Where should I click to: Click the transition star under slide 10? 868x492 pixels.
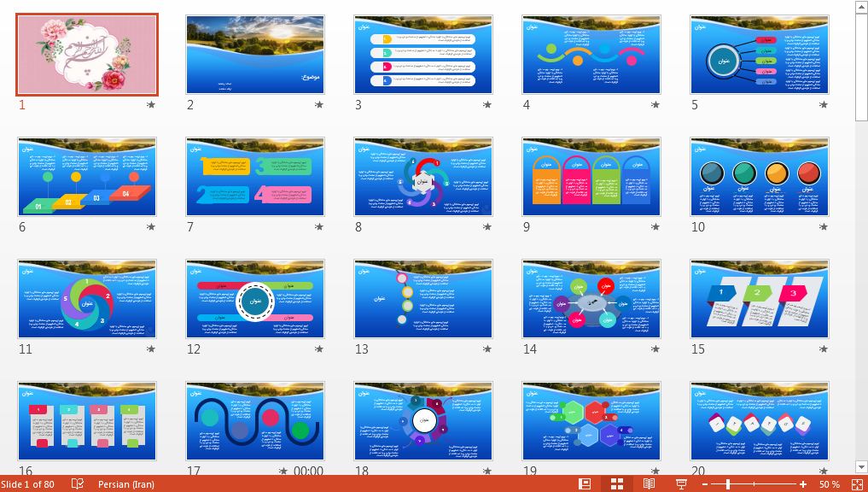tap(824, 227)
